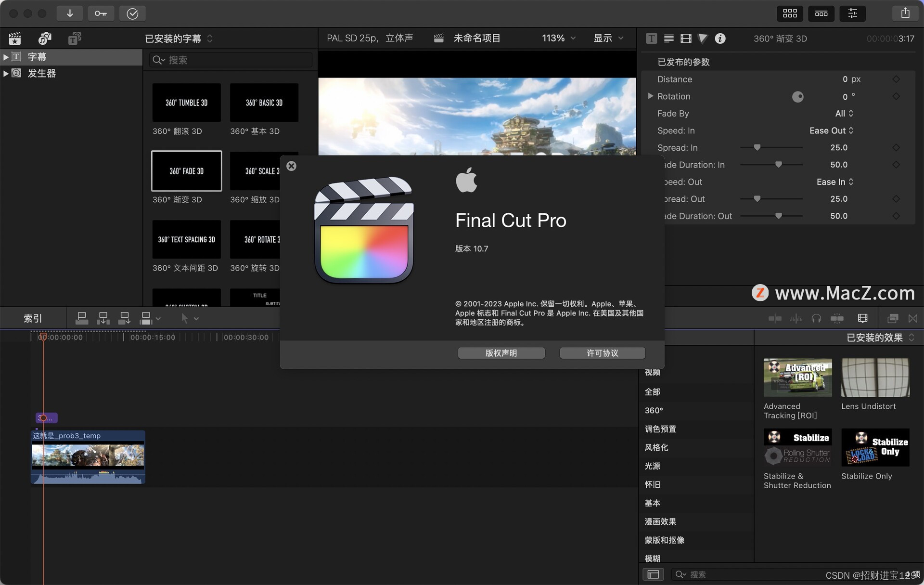Viewport: 924px width, 585px height.
Task: Show the photos and audio sidebar icon
Action: point(45,39)
